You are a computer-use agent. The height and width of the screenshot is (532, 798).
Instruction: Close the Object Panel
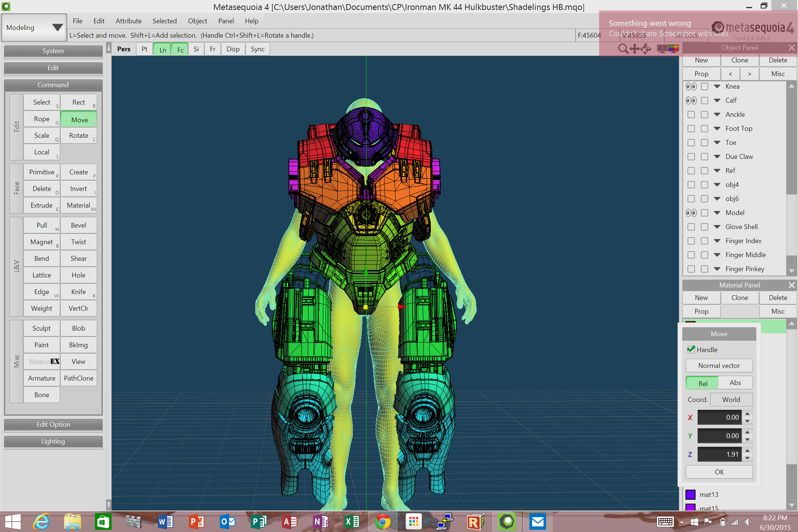pos(791,48)
